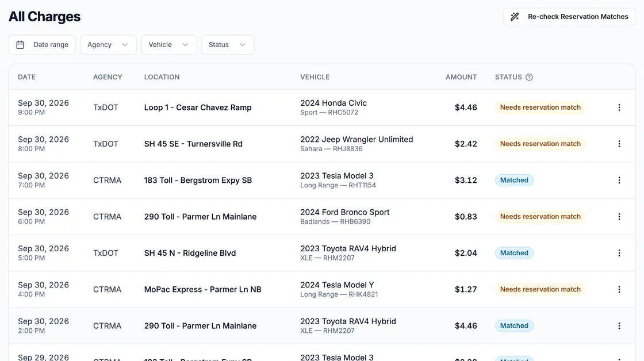Click the $3.12 amount
The height and width of the screenshot is (361, 644).
click(466, 180)
